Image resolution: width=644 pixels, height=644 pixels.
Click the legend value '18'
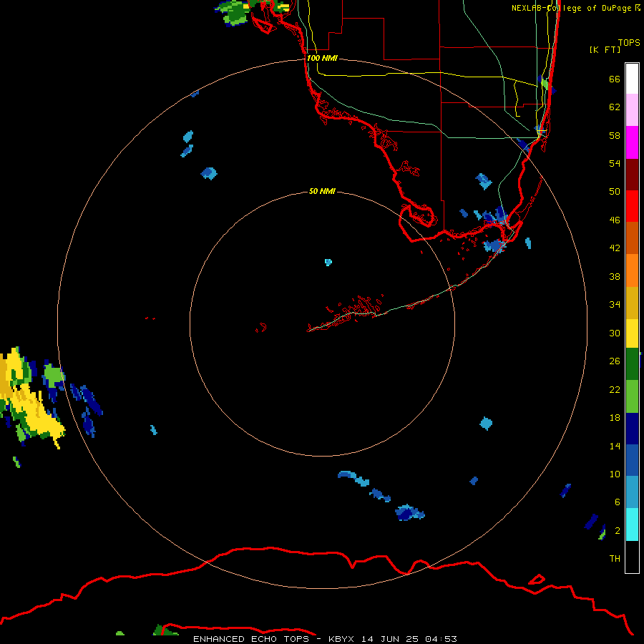pos(615,418)
